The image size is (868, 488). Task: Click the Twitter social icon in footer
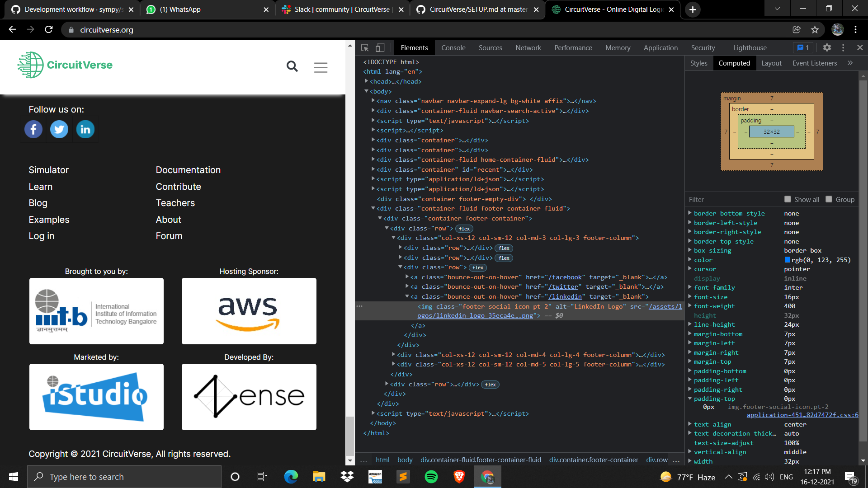[59, 130]
